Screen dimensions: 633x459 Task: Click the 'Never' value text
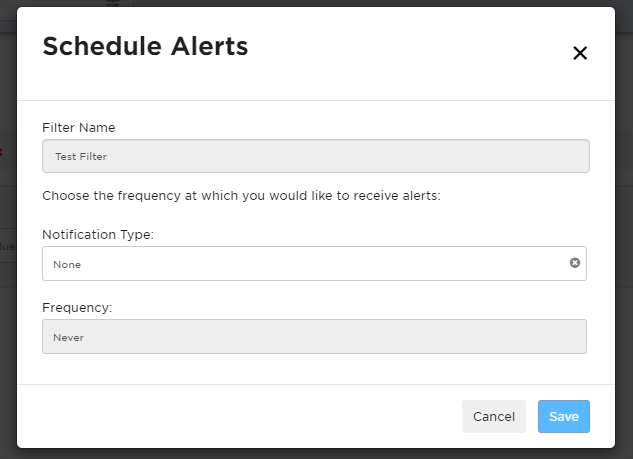[68, 337]
